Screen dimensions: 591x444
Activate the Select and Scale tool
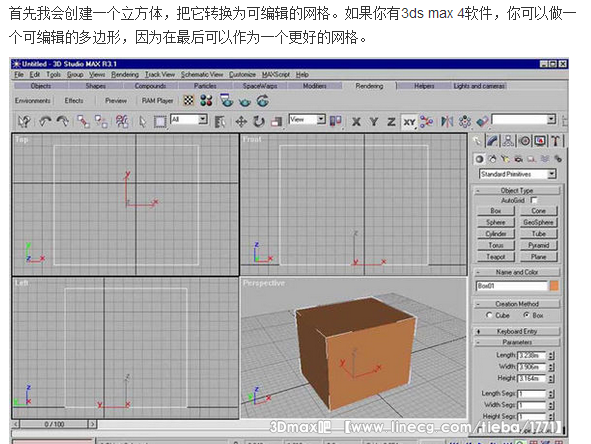click(277, 121)
